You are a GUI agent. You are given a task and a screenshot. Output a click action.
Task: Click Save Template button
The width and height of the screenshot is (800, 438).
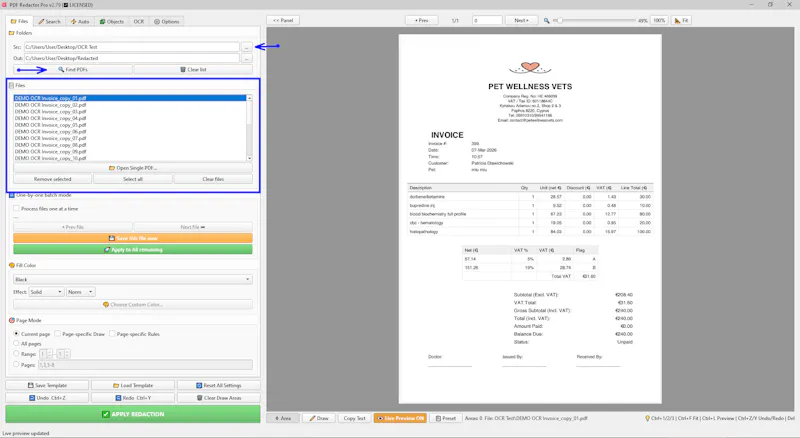[x=47, y=385]
